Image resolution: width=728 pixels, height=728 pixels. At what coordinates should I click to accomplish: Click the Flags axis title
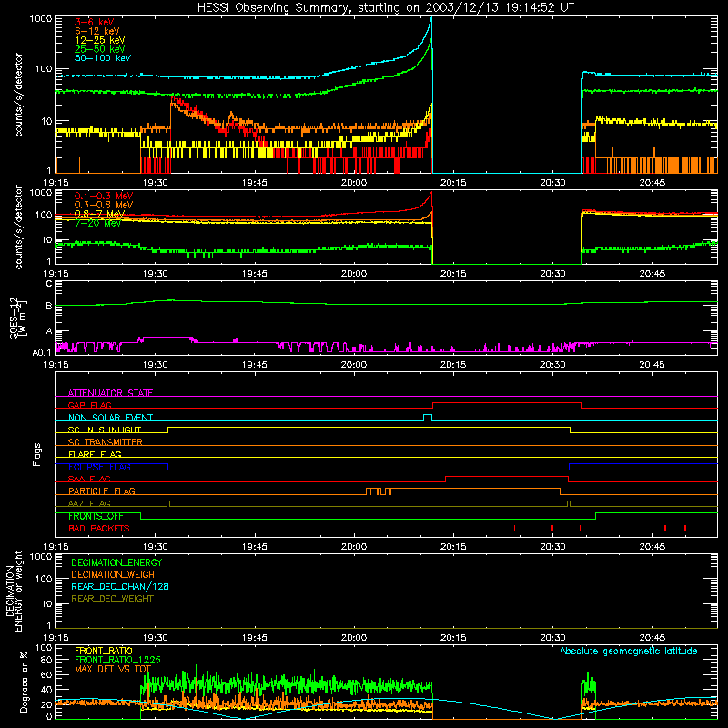point(37,454)
